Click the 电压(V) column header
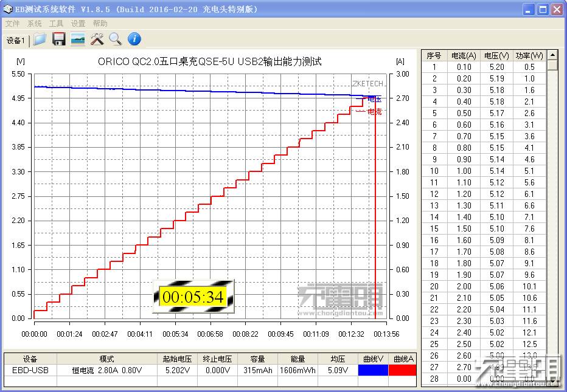The width and height of the screenshot is (567, 392). point(496,56)
